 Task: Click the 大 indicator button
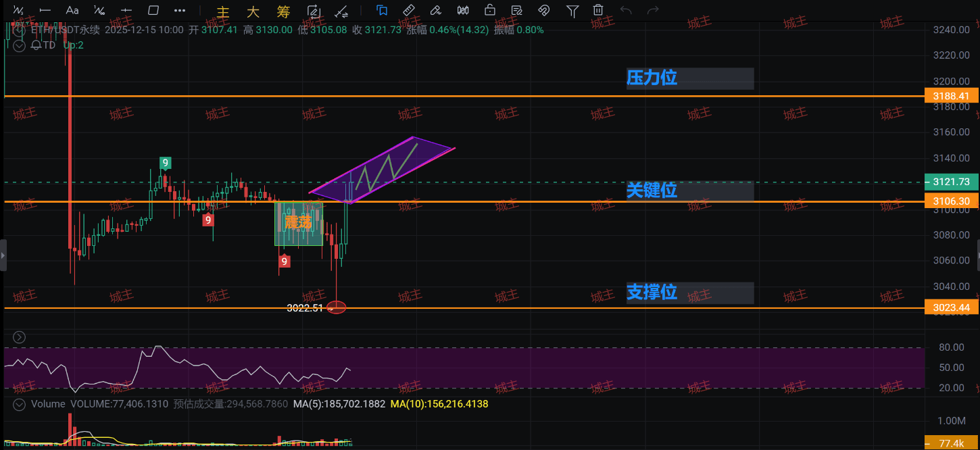tap(253, 11)
